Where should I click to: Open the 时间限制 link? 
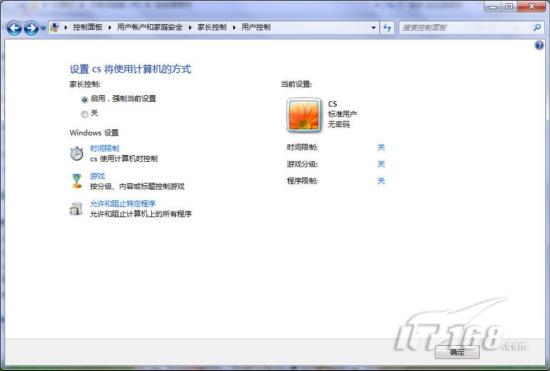(x=105, y=148)
